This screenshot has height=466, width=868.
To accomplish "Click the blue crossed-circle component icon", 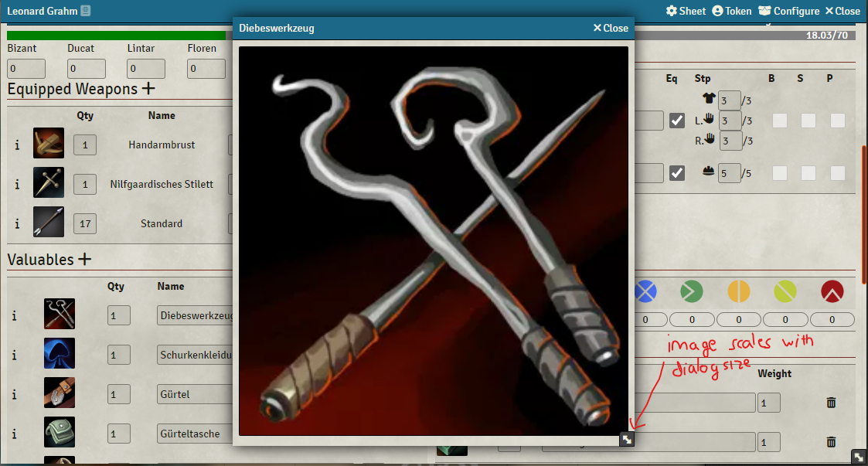I will (x=645, y=291).
